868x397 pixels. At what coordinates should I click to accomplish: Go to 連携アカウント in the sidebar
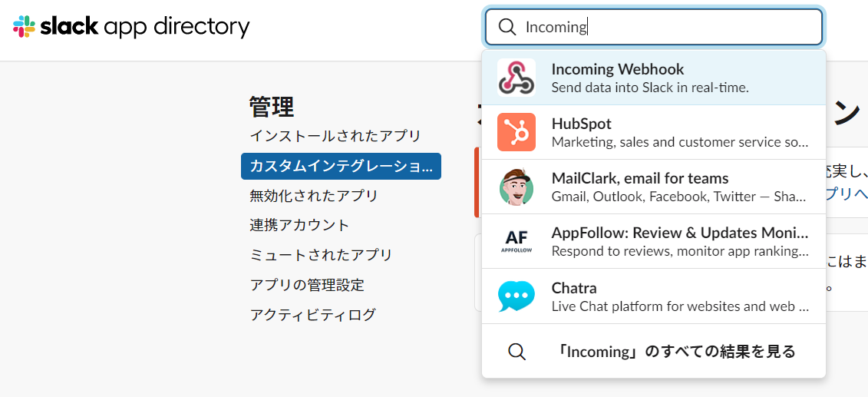(299, 225)
